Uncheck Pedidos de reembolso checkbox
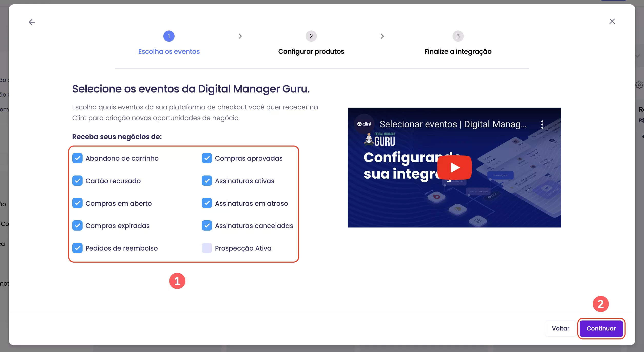This screenshot has width=644, height=352. click(77, 248)
